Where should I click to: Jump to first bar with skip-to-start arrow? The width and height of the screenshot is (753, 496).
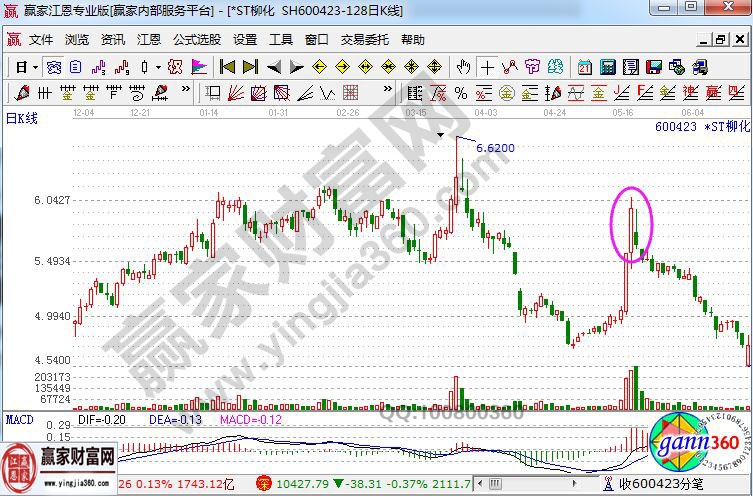coord(227,67)
